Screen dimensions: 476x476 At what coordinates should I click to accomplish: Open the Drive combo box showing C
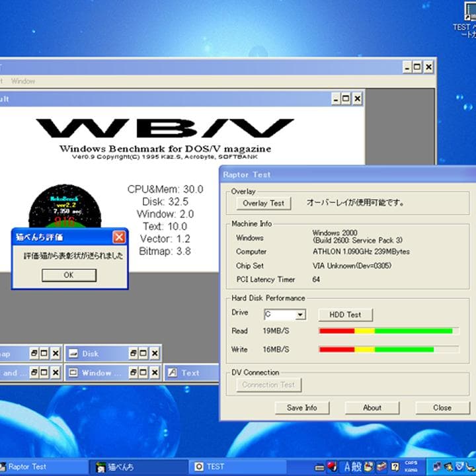pos(285,315)
